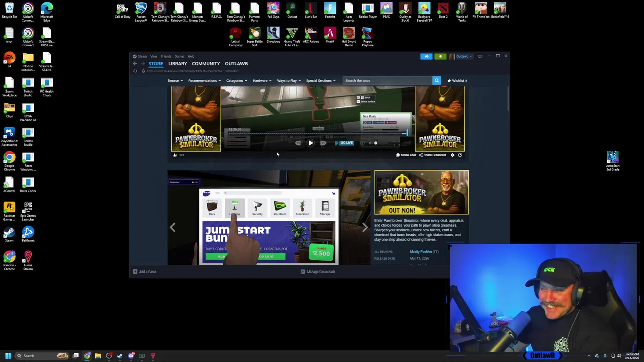644x362 pixels.
Task: Click Add a Game at bottom
Action: (x=145, y=271)
